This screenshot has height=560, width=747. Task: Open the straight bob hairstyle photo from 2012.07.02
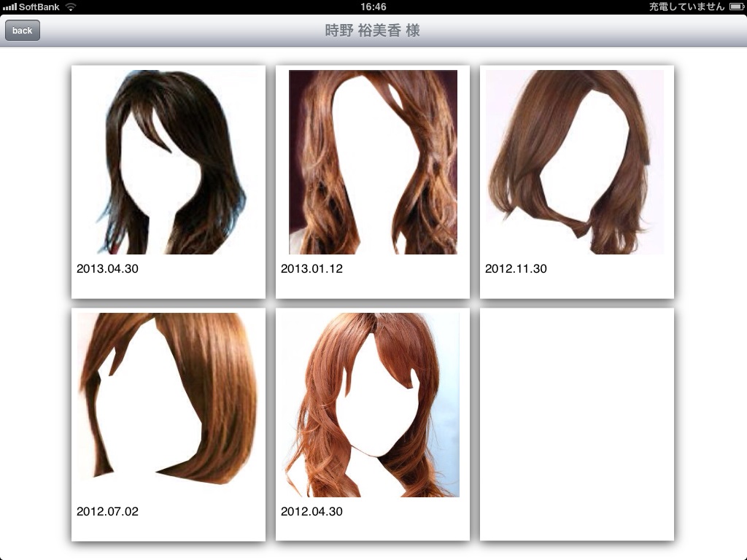(x=168, y=399)
